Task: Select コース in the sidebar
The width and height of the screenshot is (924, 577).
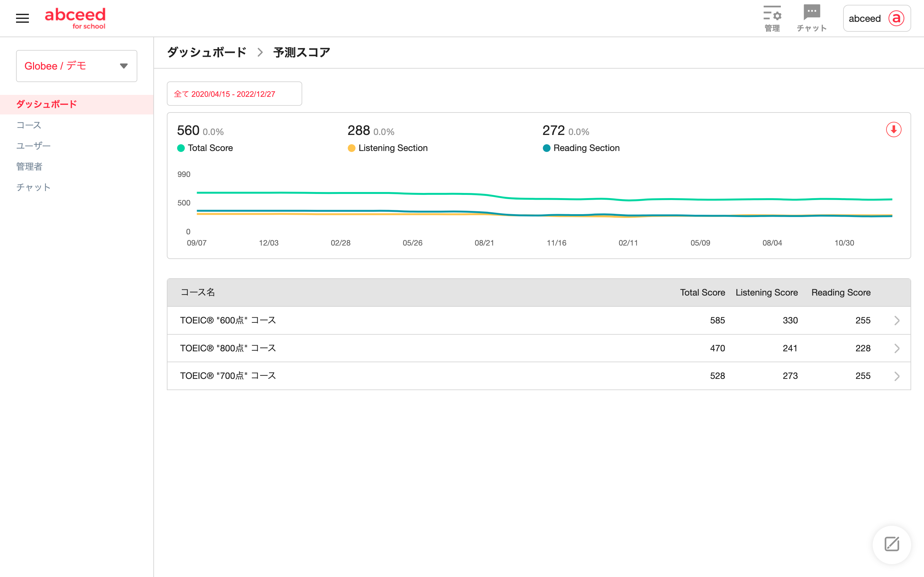Action: [x=29, y=125]
